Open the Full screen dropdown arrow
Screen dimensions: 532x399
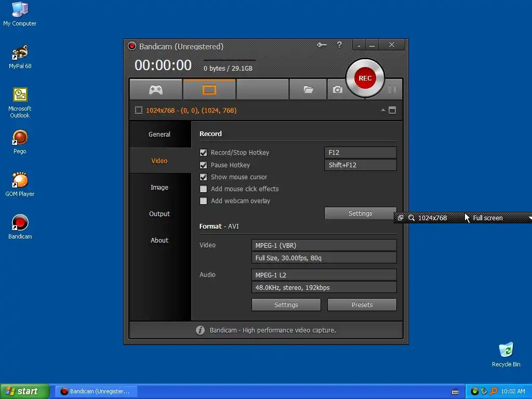tap(529, 218)
